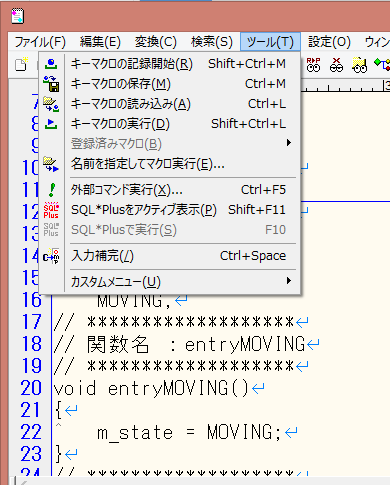This screenshot has width=390, height=485.
Task: Click the input completion icon
Action: (51, 256)
